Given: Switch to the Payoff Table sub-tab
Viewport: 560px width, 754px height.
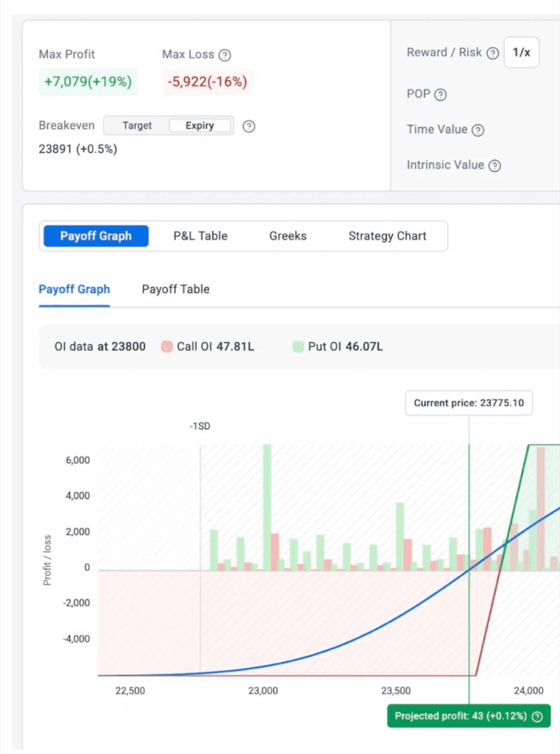Looking at the screenshot, I should click(176, 289).
